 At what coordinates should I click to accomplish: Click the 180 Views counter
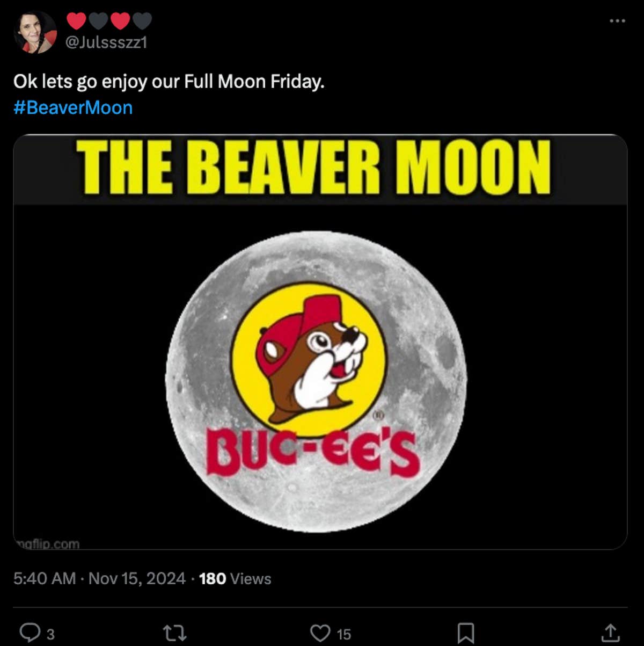point(233,579)
